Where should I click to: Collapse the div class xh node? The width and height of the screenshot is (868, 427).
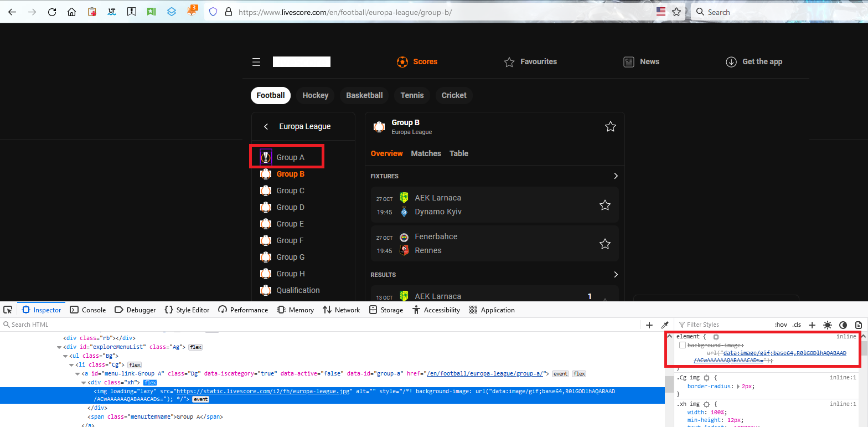click(84, 383)
